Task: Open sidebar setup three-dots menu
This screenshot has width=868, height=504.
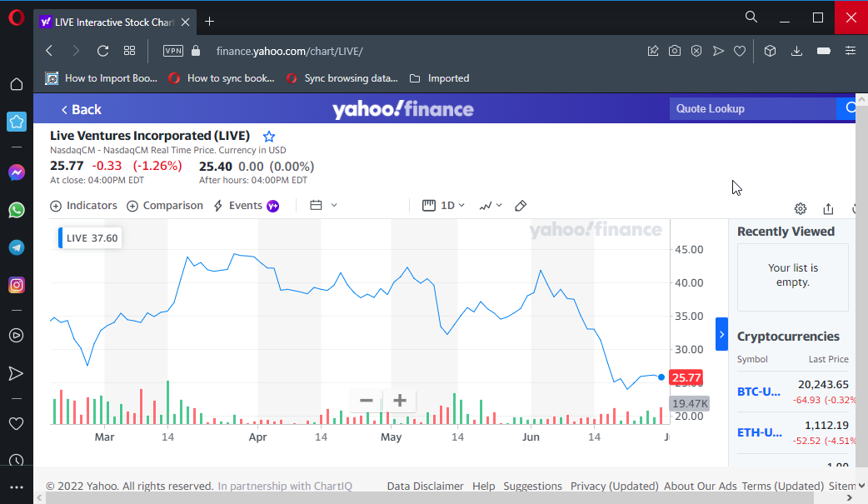Action: click(x=17, y=487)
